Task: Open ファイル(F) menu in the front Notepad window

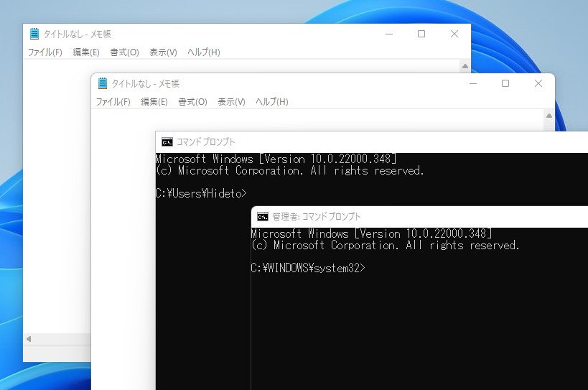Action: pyautogui.click(x=113, y=101)
